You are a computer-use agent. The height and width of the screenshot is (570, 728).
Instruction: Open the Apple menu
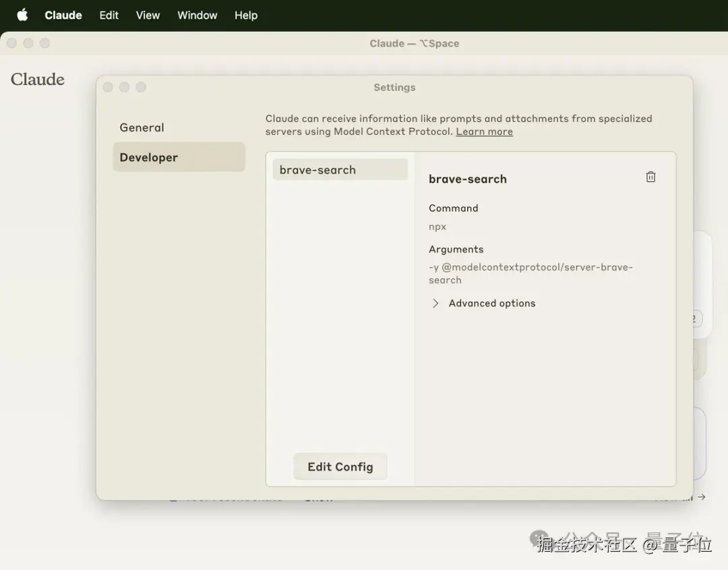point(22,16)
